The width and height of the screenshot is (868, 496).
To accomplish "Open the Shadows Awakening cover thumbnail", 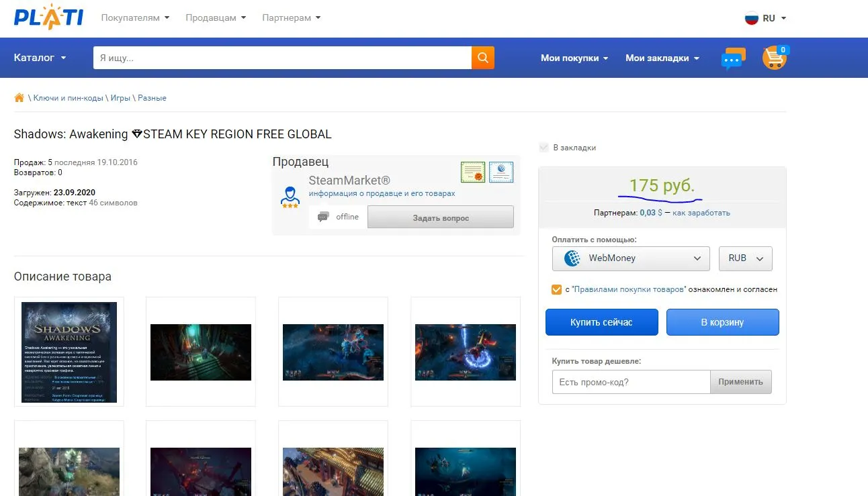I will [69, 352].
